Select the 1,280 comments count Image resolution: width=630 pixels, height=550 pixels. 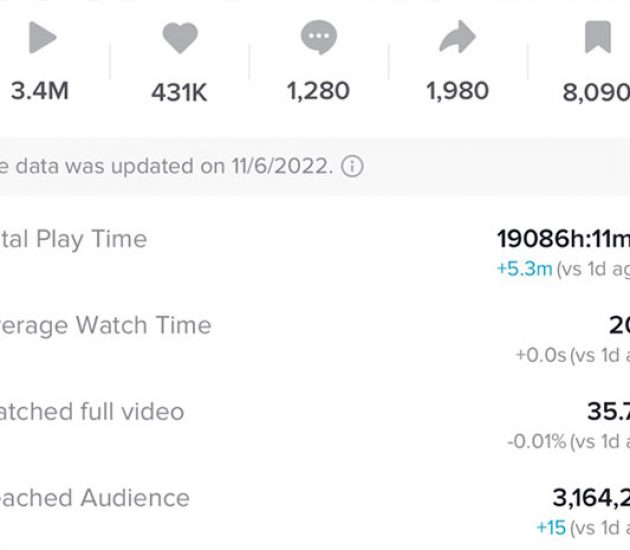318,91
